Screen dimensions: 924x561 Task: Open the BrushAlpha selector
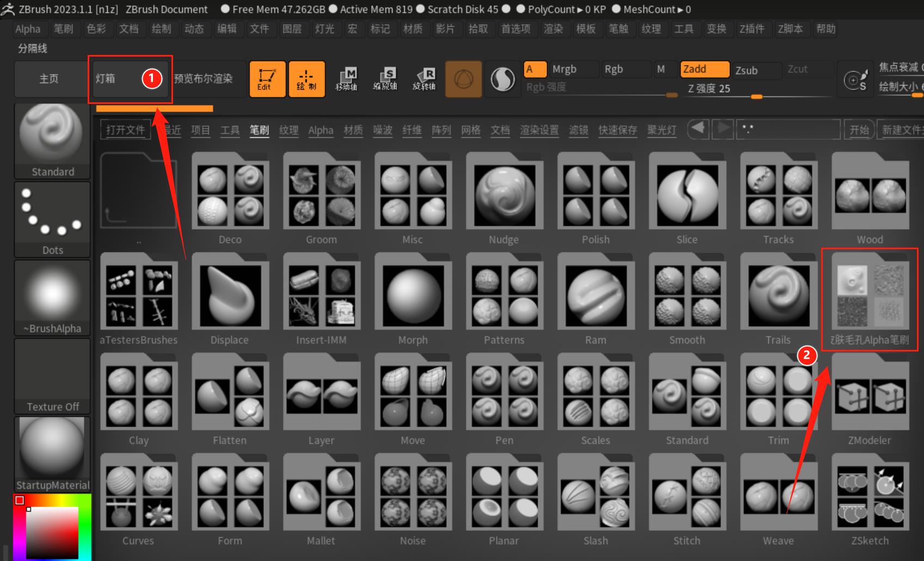coord(52,298)
